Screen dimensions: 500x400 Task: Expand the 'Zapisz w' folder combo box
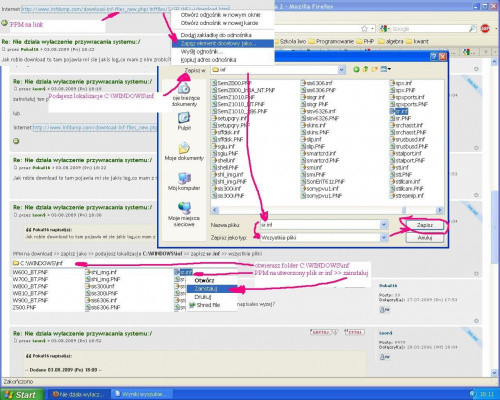point(341,70)
